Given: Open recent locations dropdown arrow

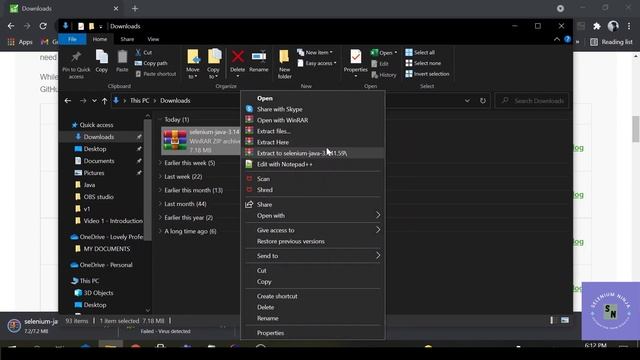Looking at the screenshot, I should [x=94, y=100].
